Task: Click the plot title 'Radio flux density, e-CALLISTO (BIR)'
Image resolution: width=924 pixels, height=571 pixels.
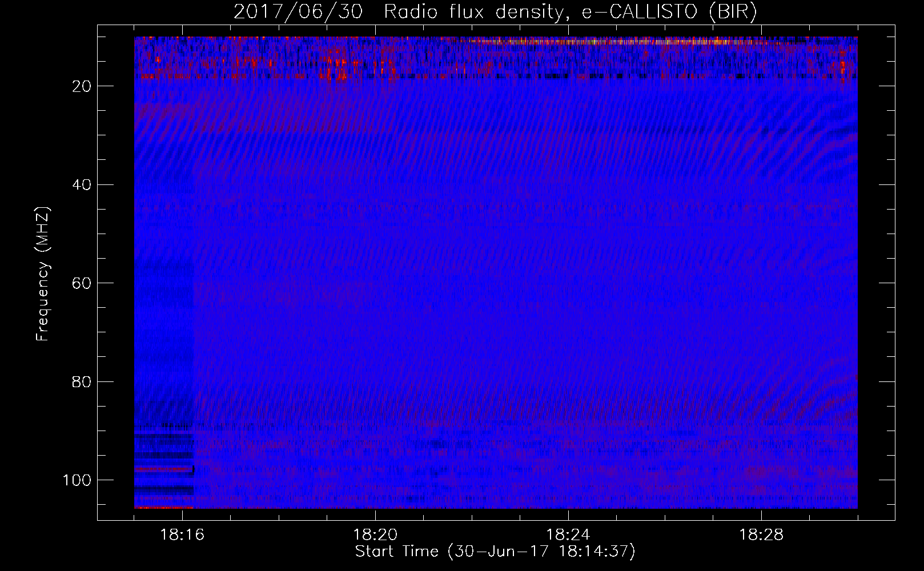Action: tap(571, 12)
